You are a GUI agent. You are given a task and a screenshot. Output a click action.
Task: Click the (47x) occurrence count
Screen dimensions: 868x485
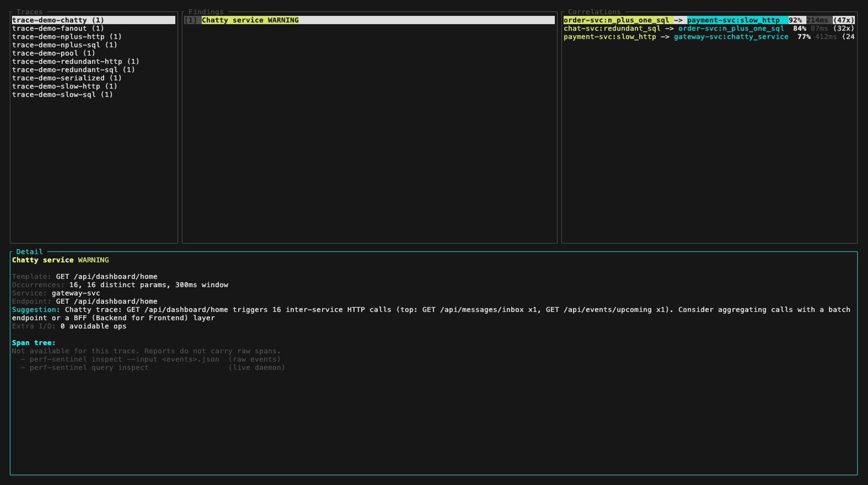click(844, 20)
